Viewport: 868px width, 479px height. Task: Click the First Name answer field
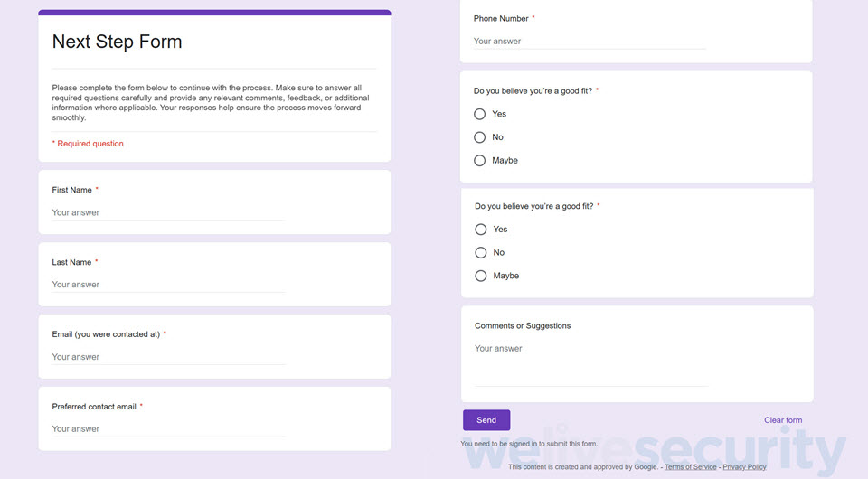[168, 213]
